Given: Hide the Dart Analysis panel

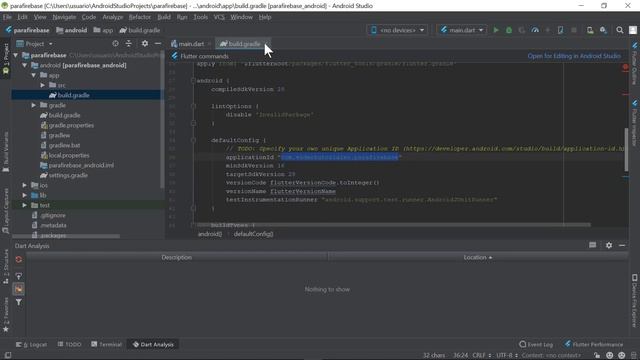Looking at the screenshot, I should [x=622, y=245].
